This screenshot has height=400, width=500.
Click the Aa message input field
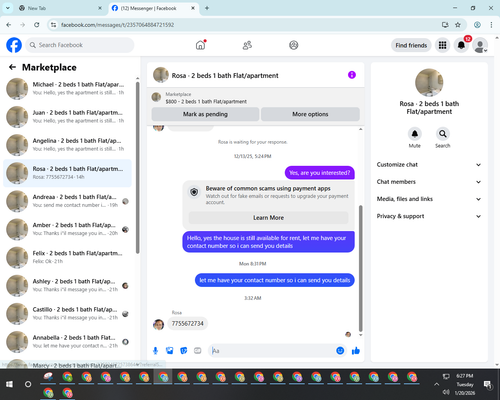point(272,351)
